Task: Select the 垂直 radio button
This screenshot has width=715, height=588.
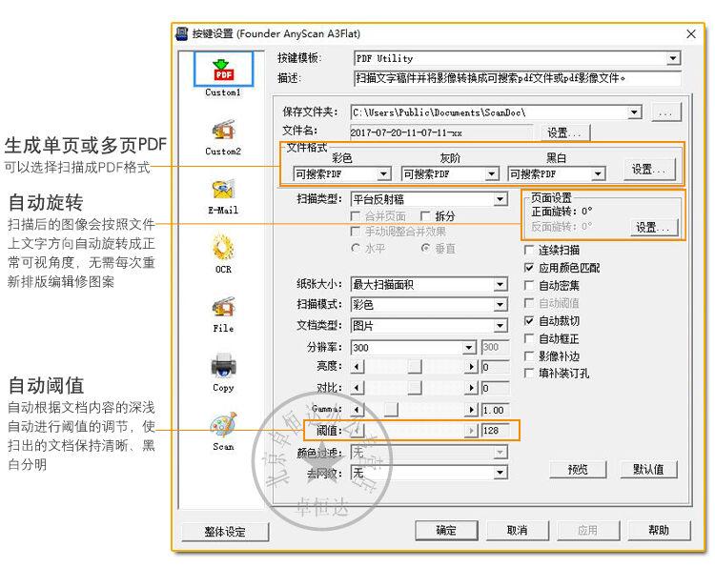Action: tap(425, 249)
